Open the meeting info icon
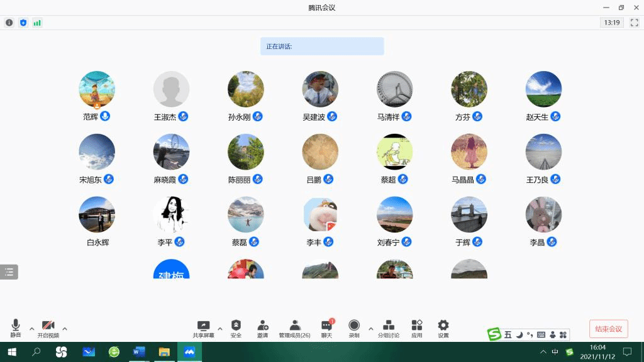Image resolution: width=644 pixels, height=362 pixels. (9, 23)
